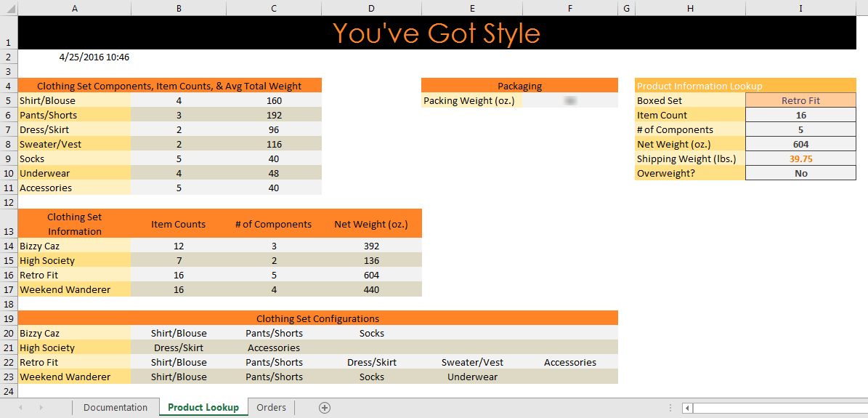The height and width of the screenshot is (418, 868).
Task: Click the horizontal scrollbar left arrow
Action: pos(687,409)
